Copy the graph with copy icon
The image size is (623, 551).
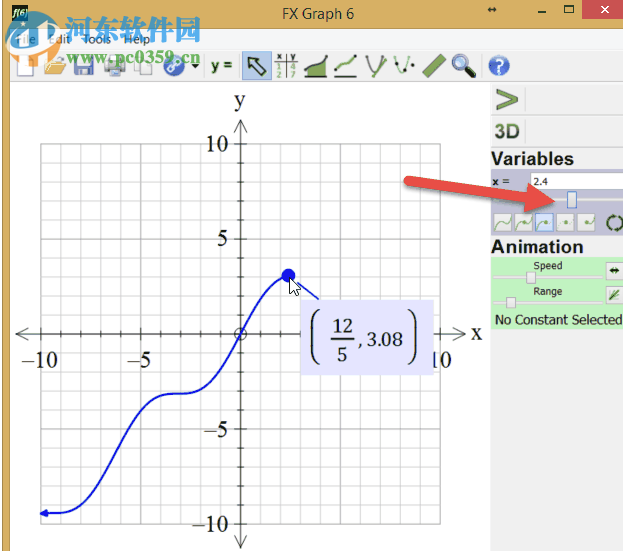coord(144,66)
